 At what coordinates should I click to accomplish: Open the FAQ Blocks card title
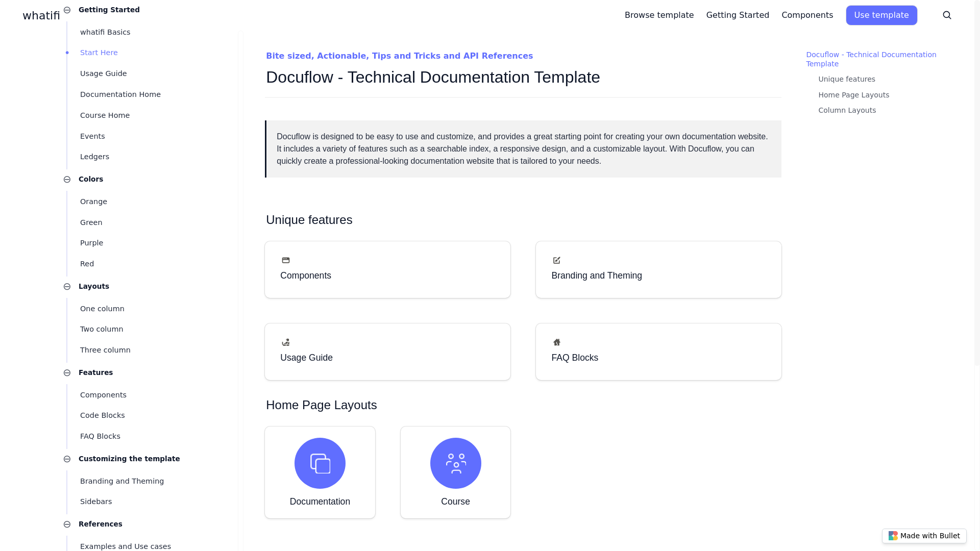click(x=575, y=358)
